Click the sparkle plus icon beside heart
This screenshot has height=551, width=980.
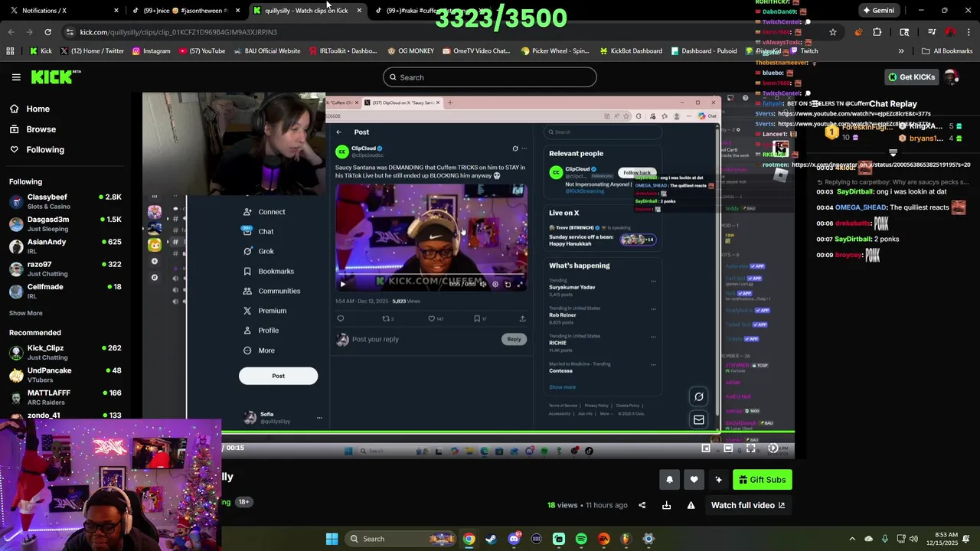pyautogui.click(x=718, y=480)
